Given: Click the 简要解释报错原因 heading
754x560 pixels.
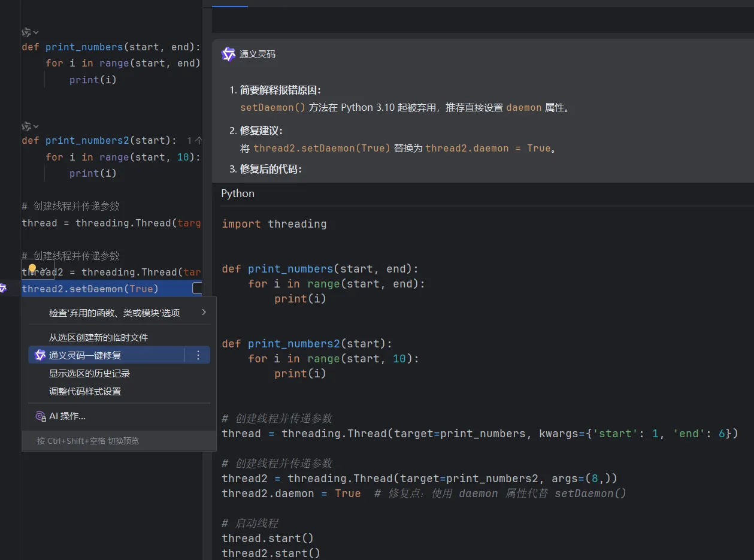Looking at the screenshot, I should coord(280,90).
